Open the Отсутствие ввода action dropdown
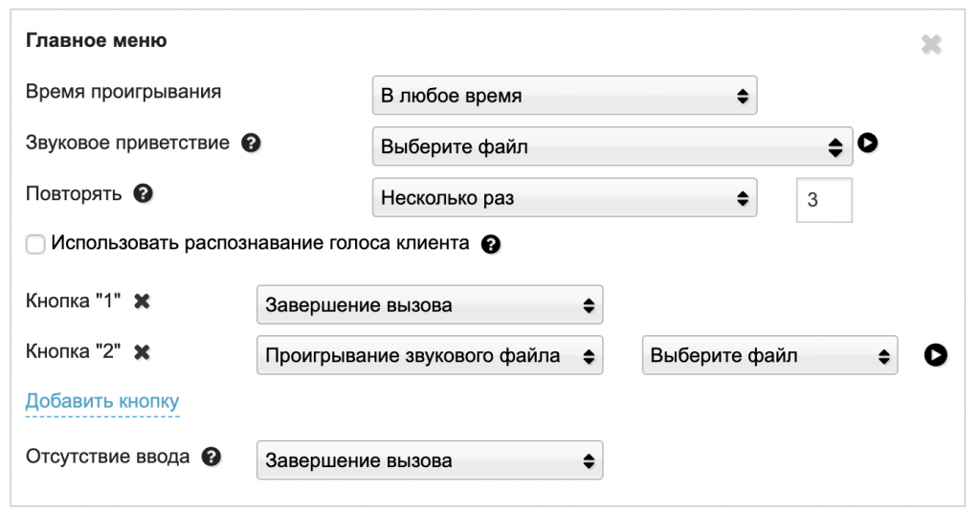Image resolution: width=980 pixels, height=514 pixels. (x=430, y=460)
